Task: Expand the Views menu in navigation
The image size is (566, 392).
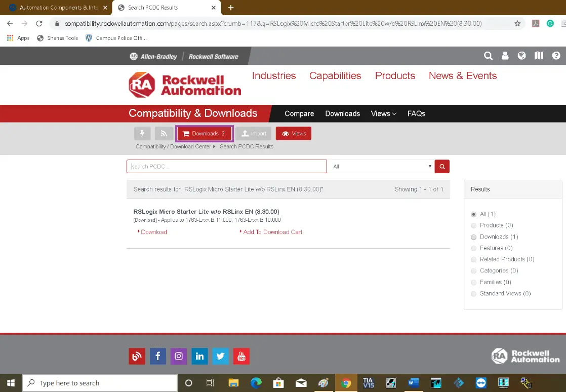Action: (x=383, y=114)
